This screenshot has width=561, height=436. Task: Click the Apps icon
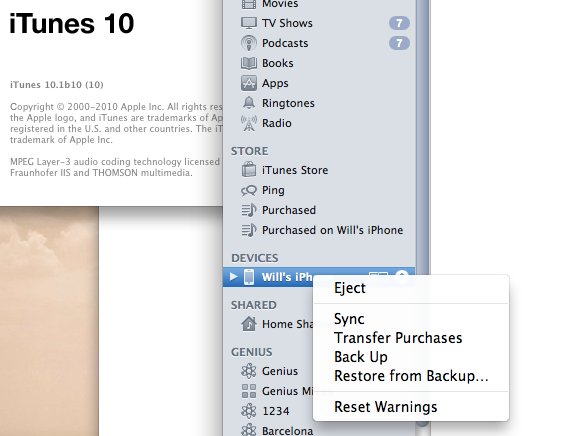(249, 83)
